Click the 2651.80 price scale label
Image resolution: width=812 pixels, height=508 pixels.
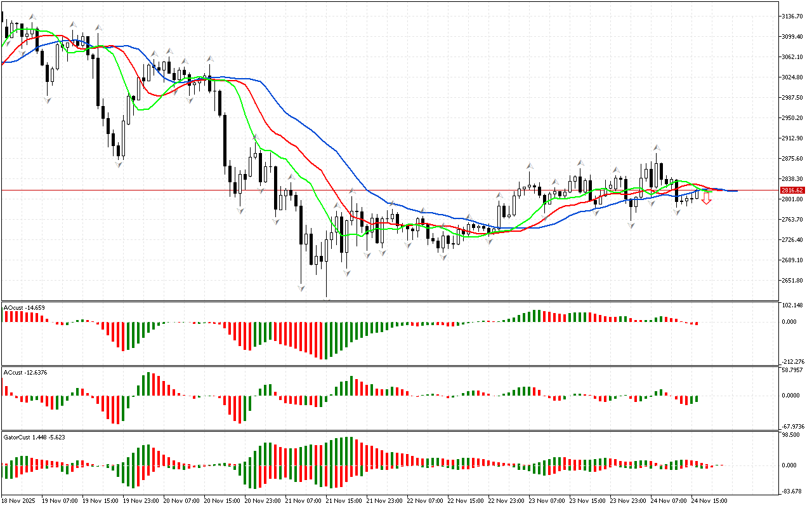pos(793,281)
